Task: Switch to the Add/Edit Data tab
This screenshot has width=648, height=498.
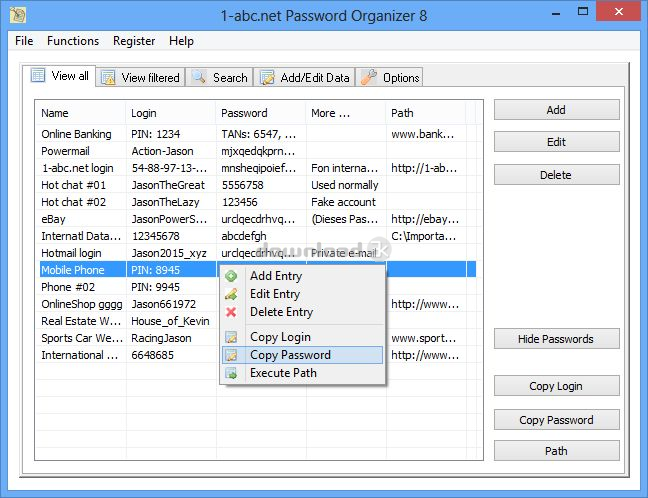Action: [305, 78]
